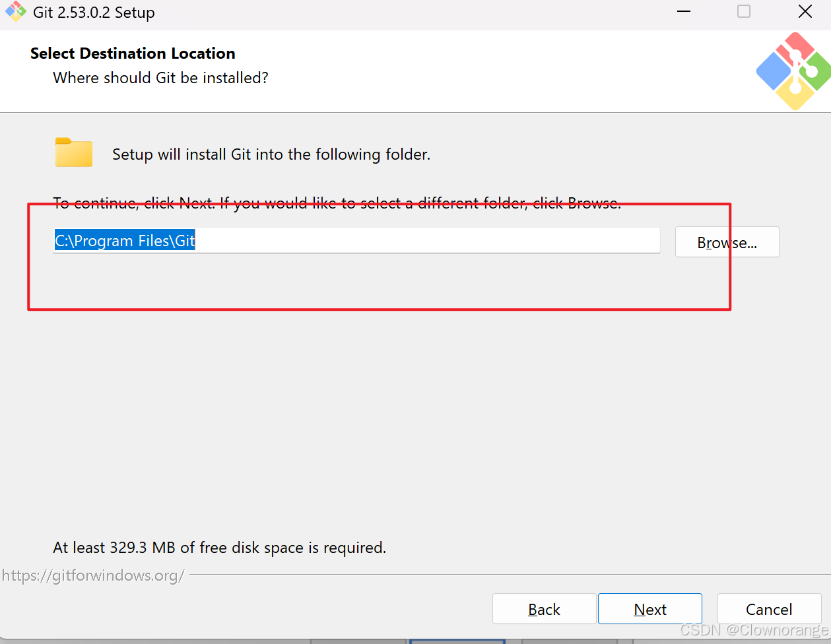Click the yellow folder icon
The image size is (831, 644).
[73, 152]
